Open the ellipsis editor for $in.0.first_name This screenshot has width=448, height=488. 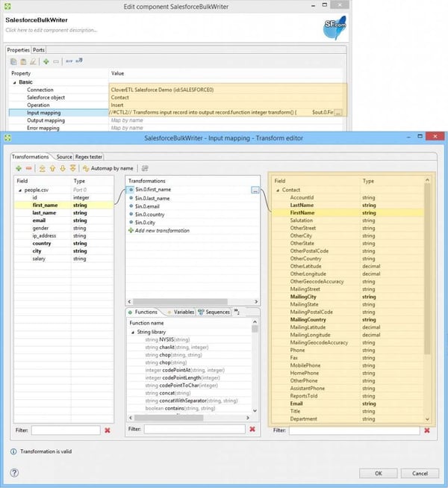[255, 190]
